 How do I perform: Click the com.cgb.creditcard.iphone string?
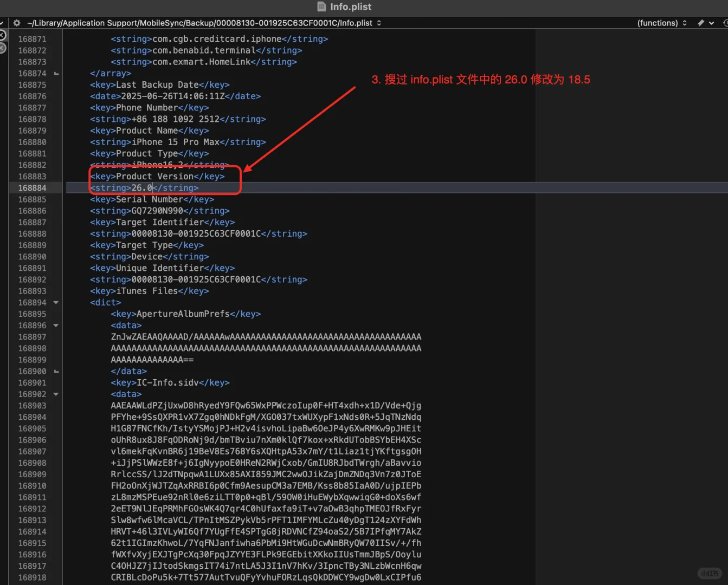[x=220, y=39]
